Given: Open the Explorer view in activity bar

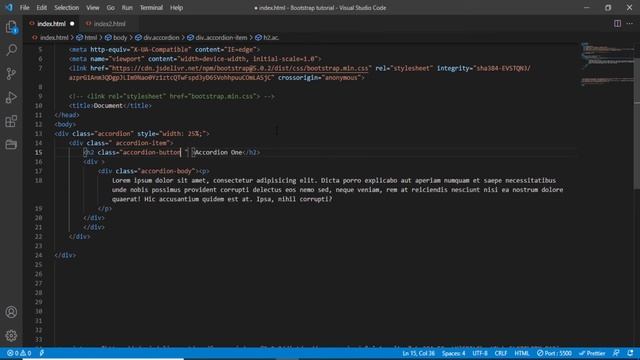Looking at the screenshot, I should point(11,27).
